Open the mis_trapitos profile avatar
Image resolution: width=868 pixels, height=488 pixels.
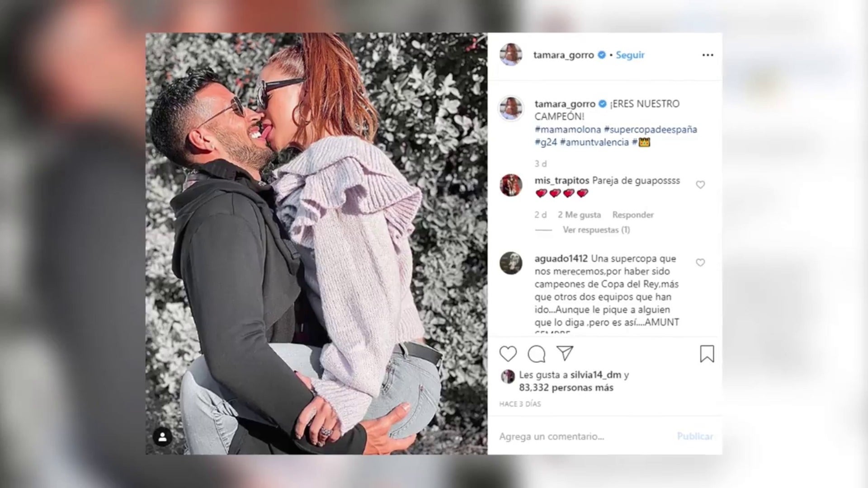[511, 185]
